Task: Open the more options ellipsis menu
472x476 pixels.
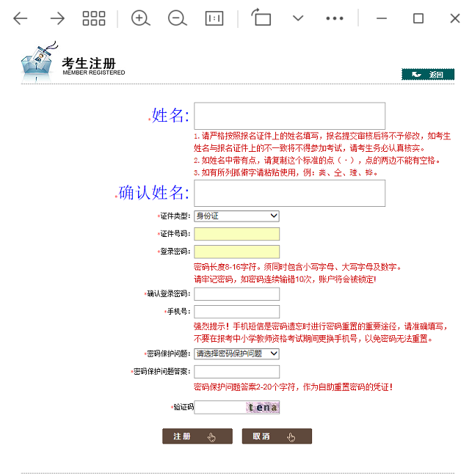Action: pos(335,18)
